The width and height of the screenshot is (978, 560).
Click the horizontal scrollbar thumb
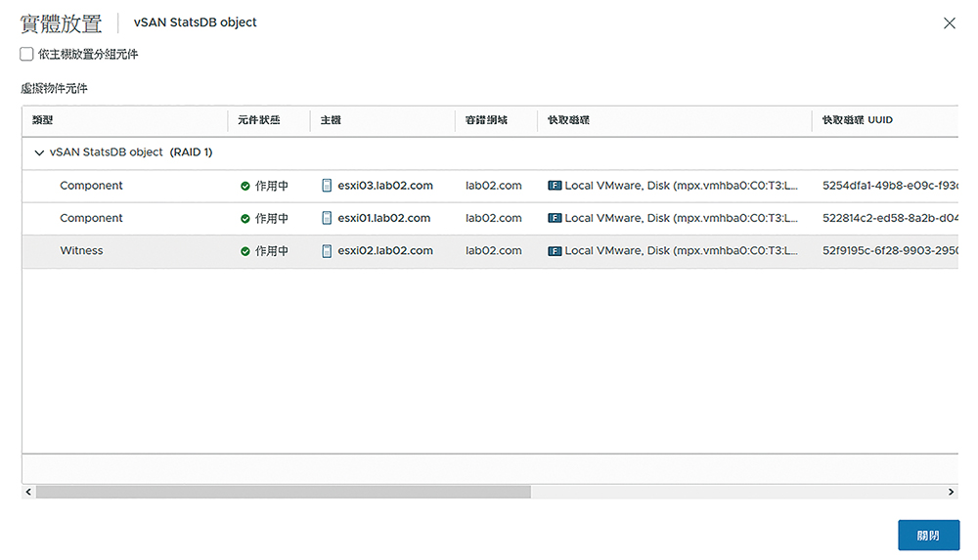click(284, 492)
